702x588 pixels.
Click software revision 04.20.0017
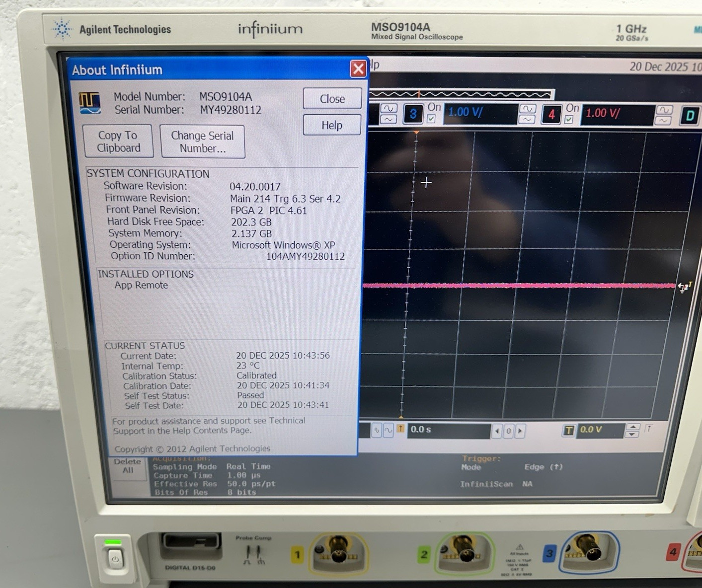(255, 187)
